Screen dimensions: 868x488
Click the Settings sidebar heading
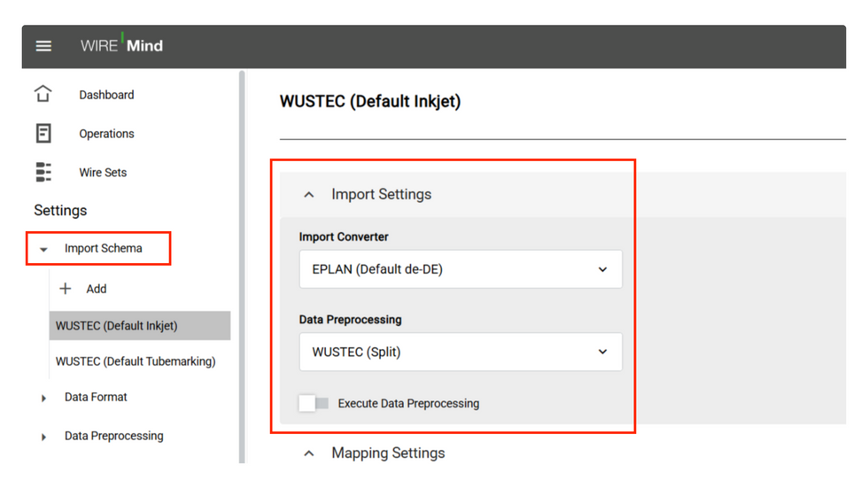point(60,210)
